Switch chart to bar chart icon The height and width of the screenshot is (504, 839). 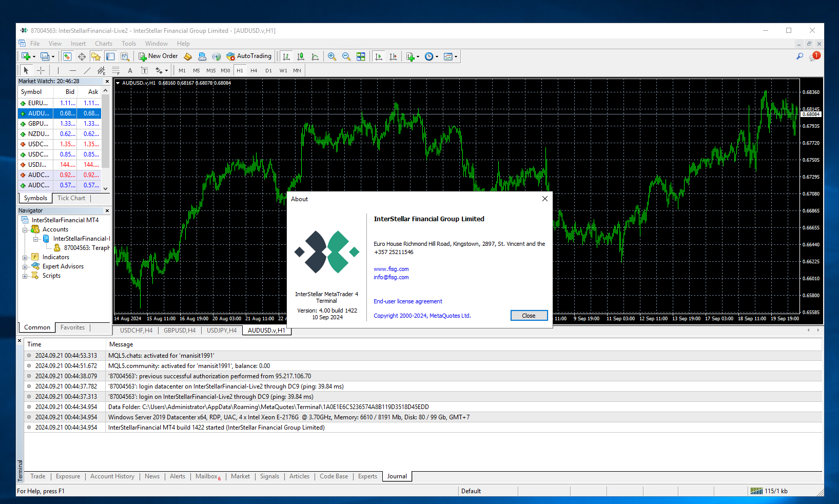(x=286, y=56)
